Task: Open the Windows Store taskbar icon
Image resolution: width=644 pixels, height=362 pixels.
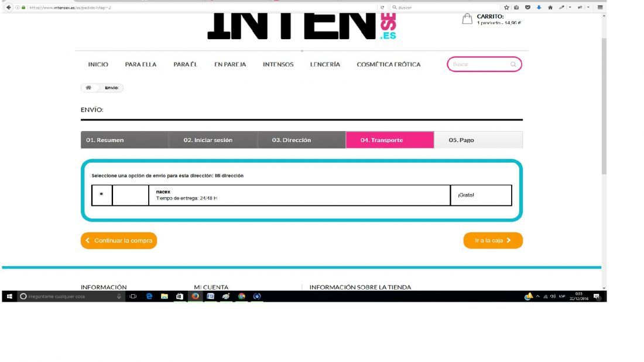Action: (180, 297)
